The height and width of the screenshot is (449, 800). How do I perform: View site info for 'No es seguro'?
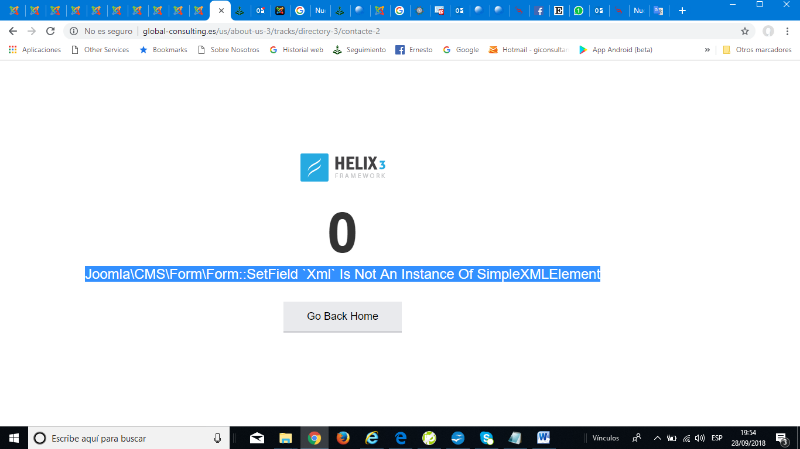pos(101,31)
